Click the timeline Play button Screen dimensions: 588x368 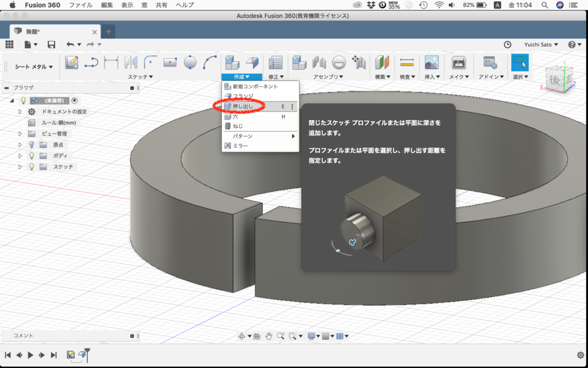(x=31, y=355)
